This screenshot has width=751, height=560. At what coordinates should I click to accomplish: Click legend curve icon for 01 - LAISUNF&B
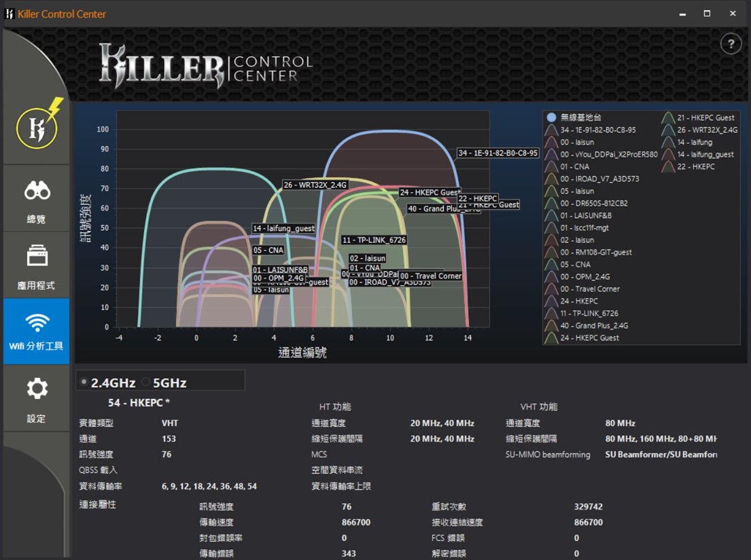click(552, 215)
